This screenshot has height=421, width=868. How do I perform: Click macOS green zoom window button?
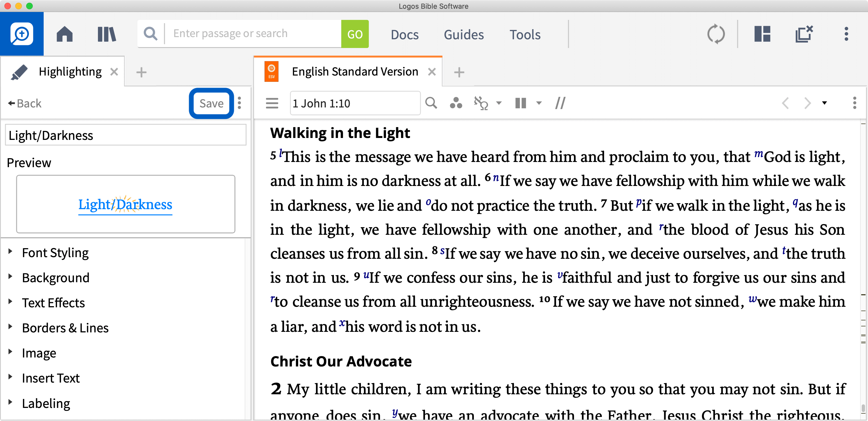tap(30, 6)
